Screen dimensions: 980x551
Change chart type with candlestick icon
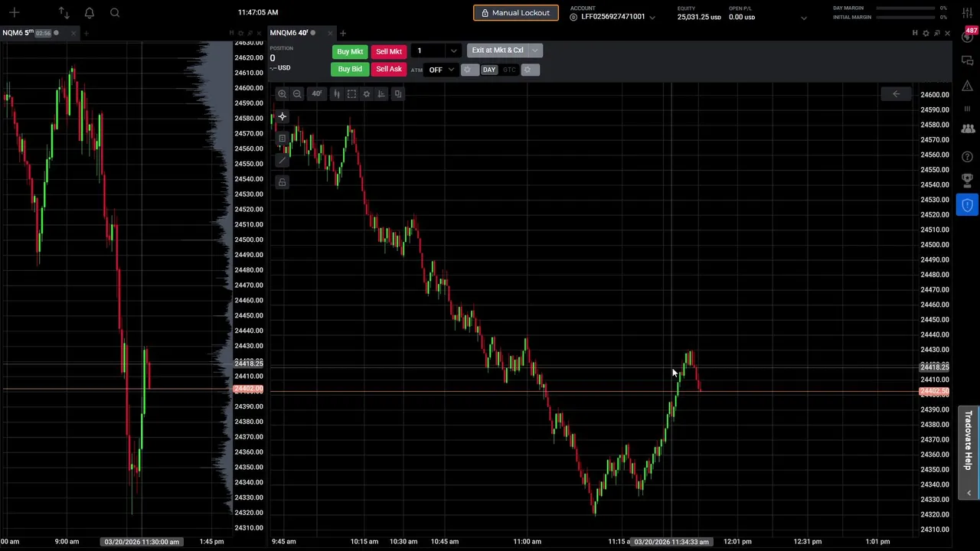tap(336, 93)
